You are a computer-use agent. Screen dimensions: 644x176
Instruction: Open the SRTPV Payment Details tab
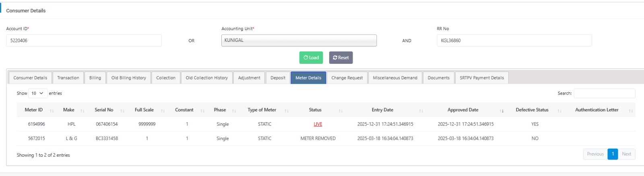coord(481,78)
